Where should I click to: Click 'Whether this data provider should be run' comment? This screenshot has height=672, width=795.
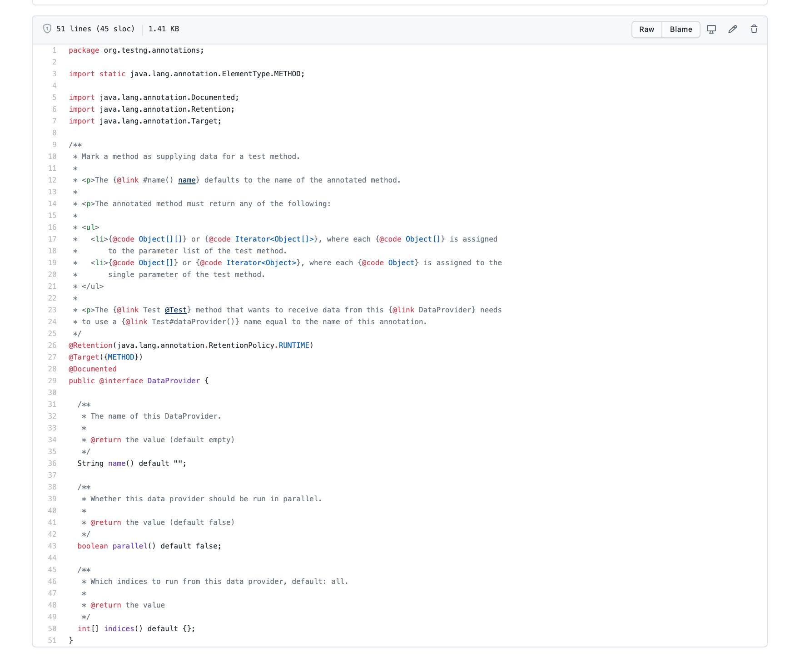206,499
